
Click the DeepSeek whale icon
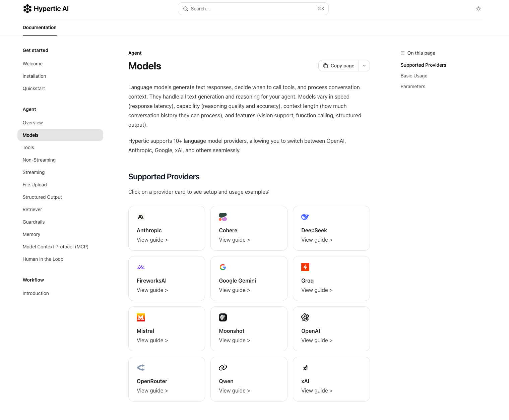[x=305, y=217]
